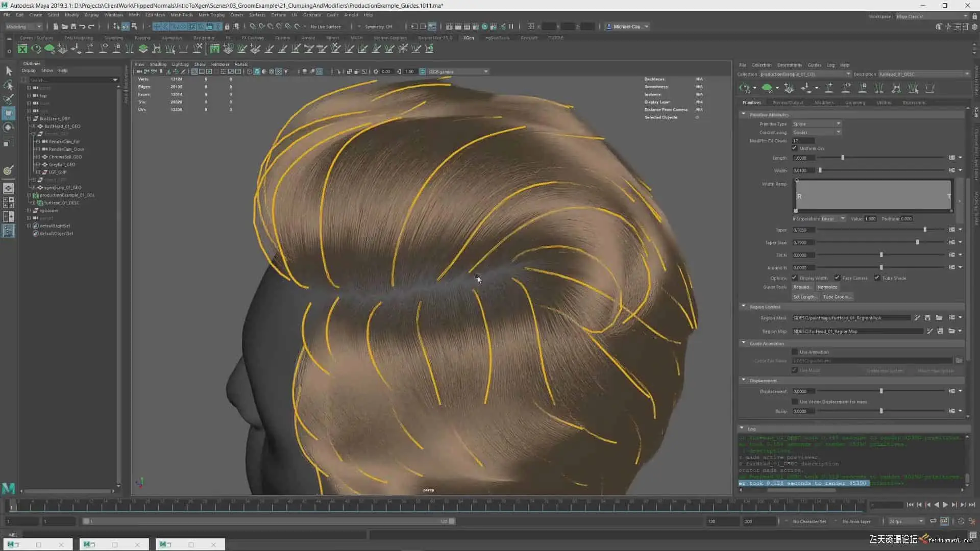Select the Lasso tool in toolbox

9,85
